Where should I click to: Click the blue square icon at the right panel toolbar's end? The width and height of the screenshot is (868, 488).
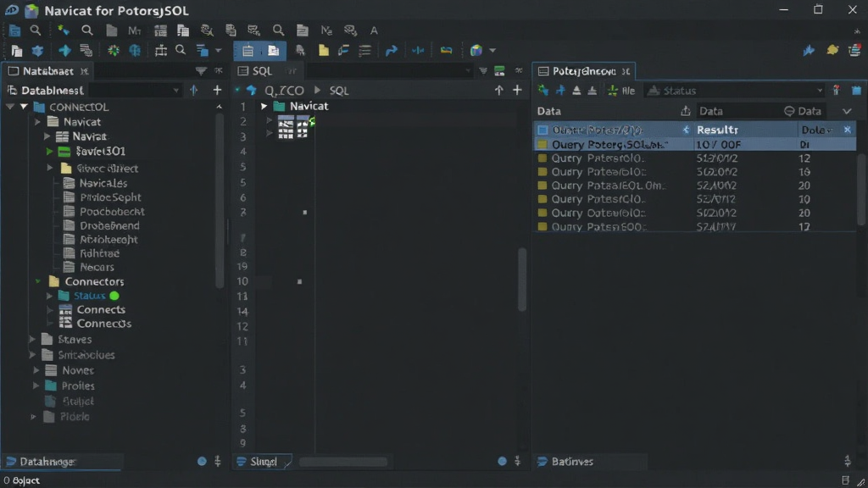856,91
